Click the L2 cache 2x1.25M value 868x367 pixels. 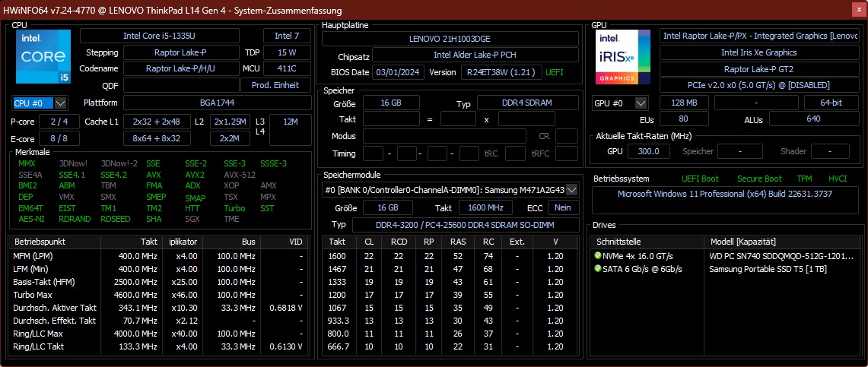231,122
